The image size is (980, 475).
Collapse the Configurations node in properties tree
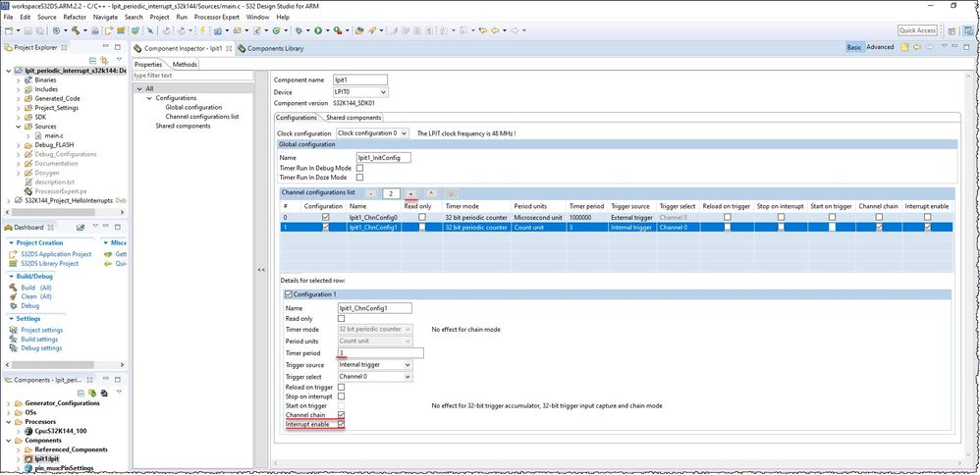point(149,98)
